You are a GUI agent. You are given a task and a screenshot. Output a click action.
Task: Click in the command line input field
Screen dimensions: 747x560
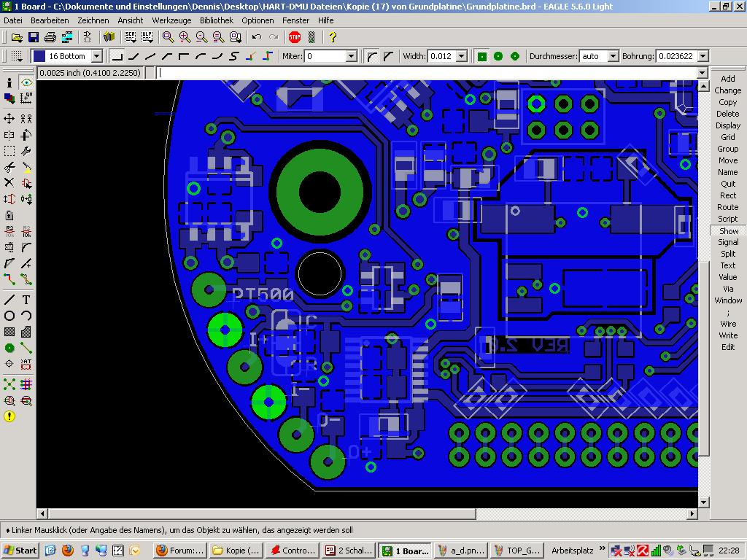tap(427, 73)
